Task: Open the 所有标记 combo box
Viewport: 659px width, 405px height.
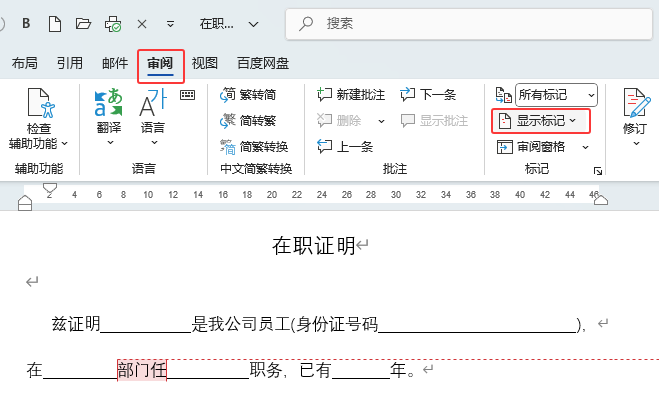Action: coord(556,95)
